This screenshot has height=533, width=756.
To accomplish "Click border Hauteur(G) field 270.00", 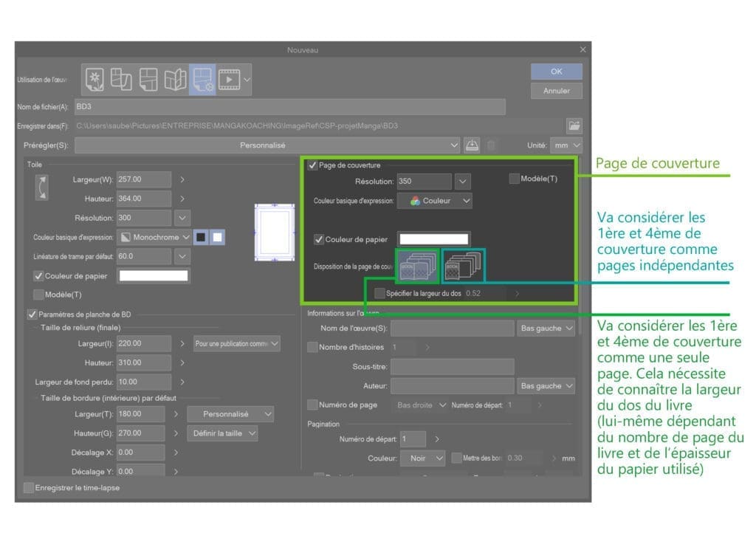I will coord(141,433).
